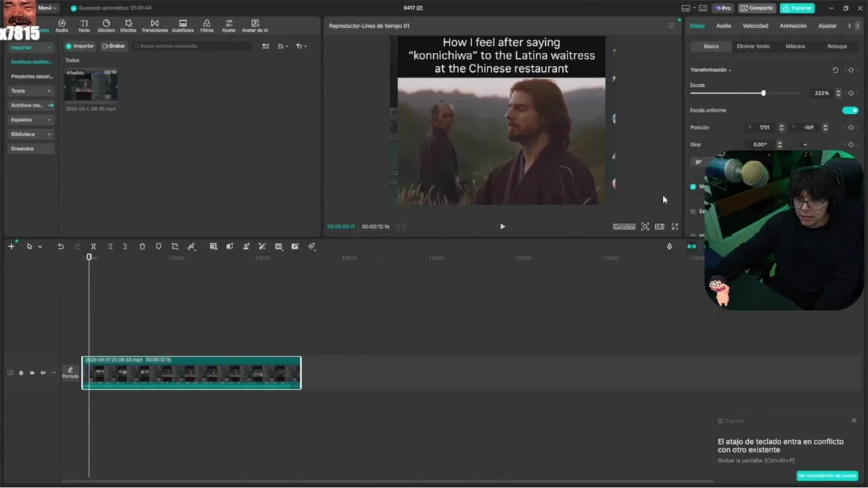Open the Subtítulos panel
The height and width of the screenshot is (488, 868).
pos(182,26)
